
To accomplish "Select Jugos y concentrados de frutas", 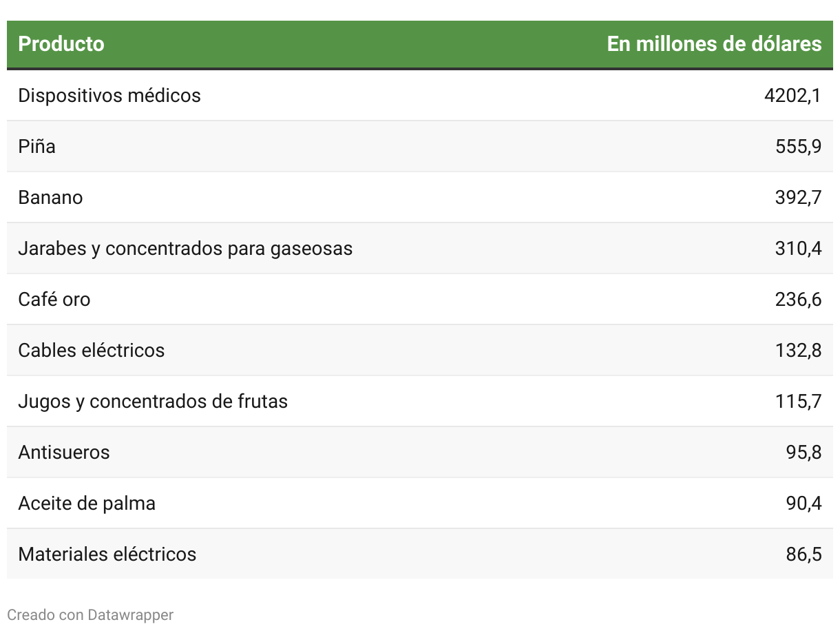I will (x=153, y=401).
